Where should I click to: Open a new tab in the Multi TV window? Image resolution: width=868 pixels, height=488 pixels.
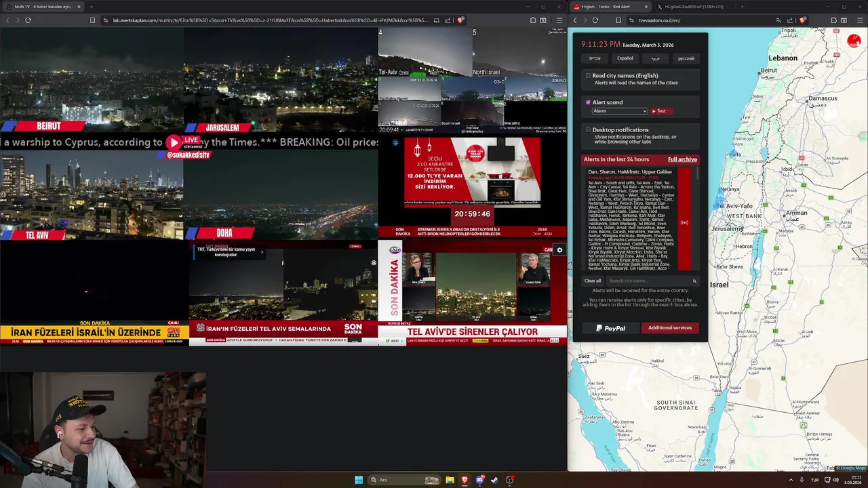pos(91,7)
